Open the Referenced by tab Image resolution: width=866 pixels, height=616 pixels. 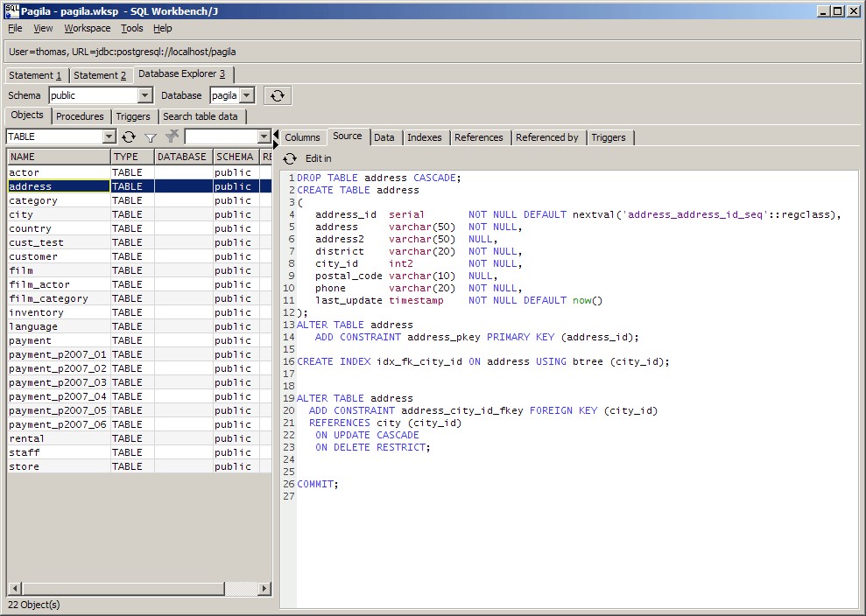tap(547, 137)
